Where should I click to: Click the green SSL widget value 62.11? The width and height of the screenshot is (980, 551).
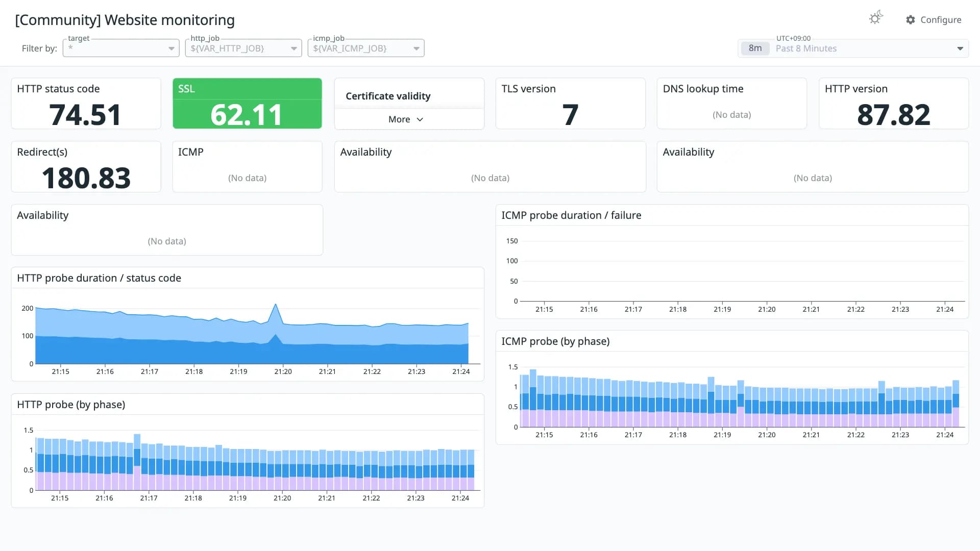click(x=247, y=114)
